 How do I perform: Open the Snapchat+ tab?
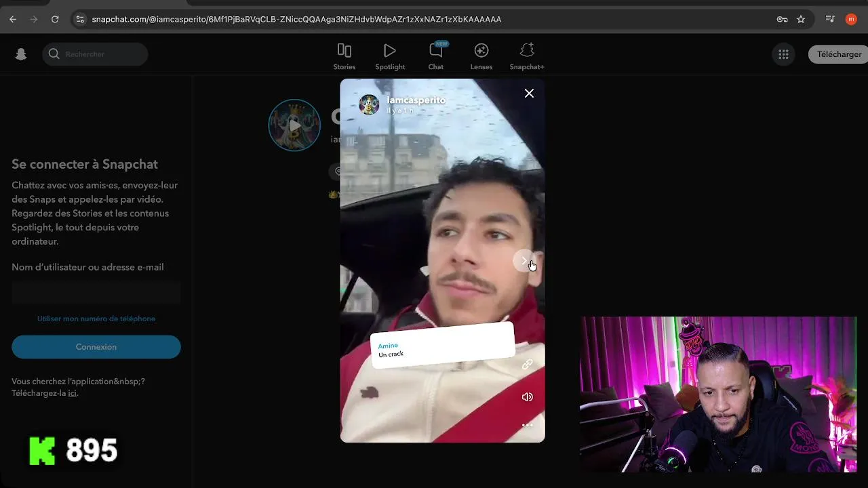tap(527, 56)
